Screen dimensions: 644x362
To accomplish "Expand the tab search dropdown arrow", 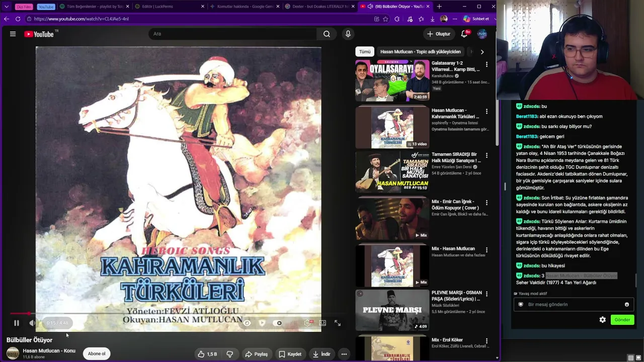I will [7, 7].
